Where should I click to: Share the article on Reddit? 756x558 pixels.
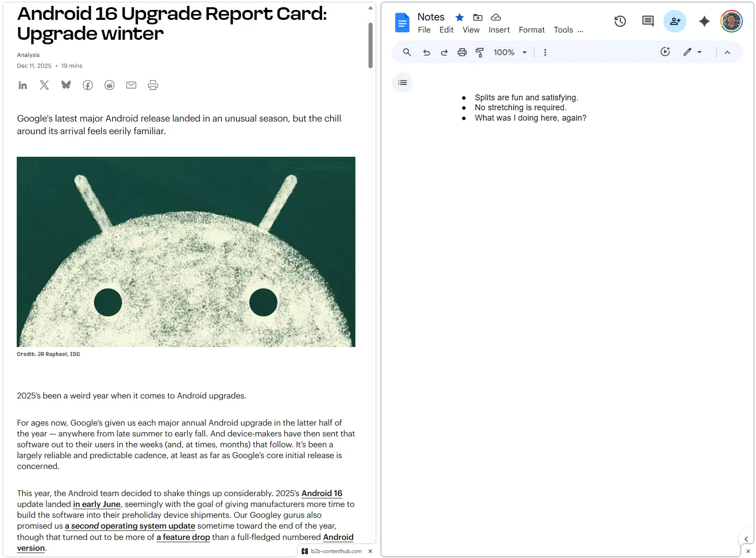[x=109, y=85]
